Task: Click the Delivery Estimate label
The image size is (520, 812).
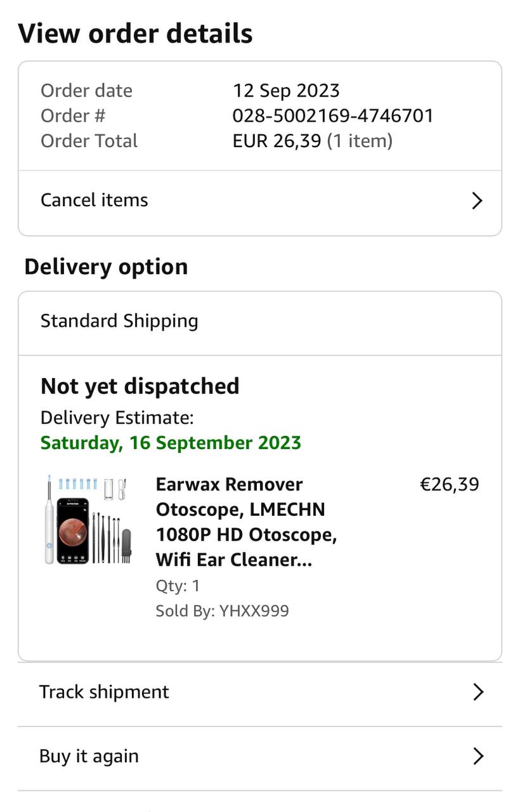Action: click(x=117, y=417)
